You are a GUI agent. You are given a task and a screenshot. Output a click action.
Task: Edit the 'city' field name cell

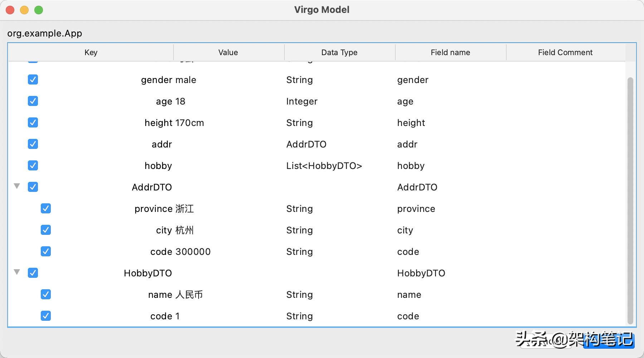pyautogui.click(x=405, y=230)
